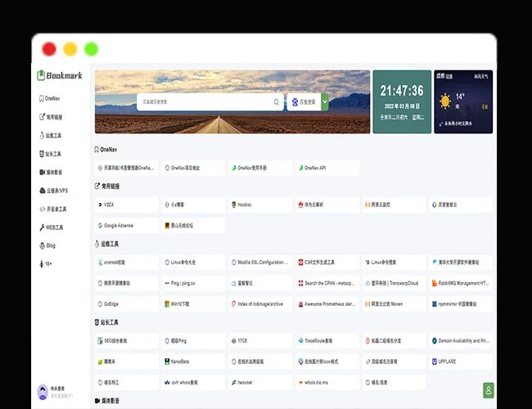
Task: Click the green user floating button
Action: click(x=489, y=390)
